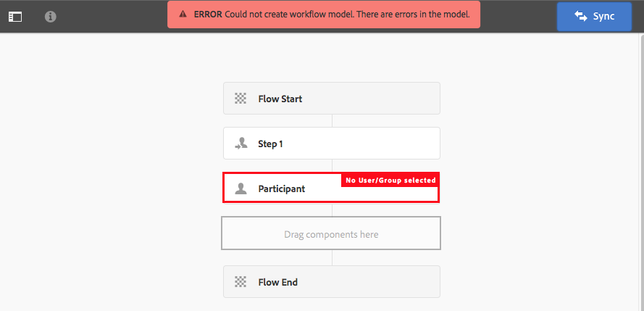Select the Flow End checkered icon

(x=241, y=282)
